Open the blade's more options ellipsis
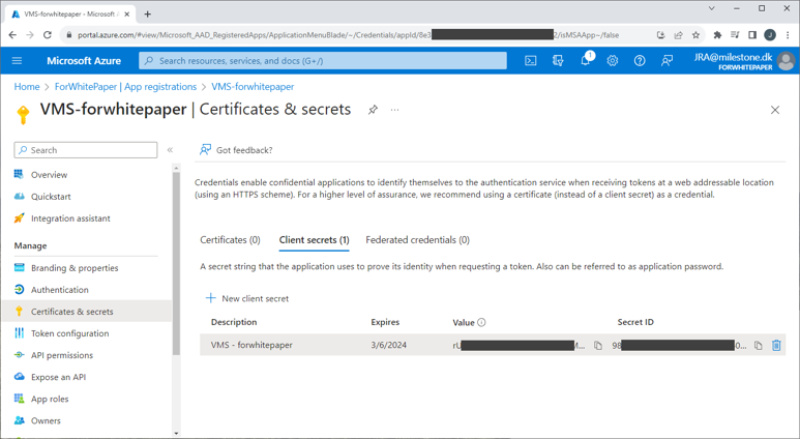 click(x=395, y=109)
